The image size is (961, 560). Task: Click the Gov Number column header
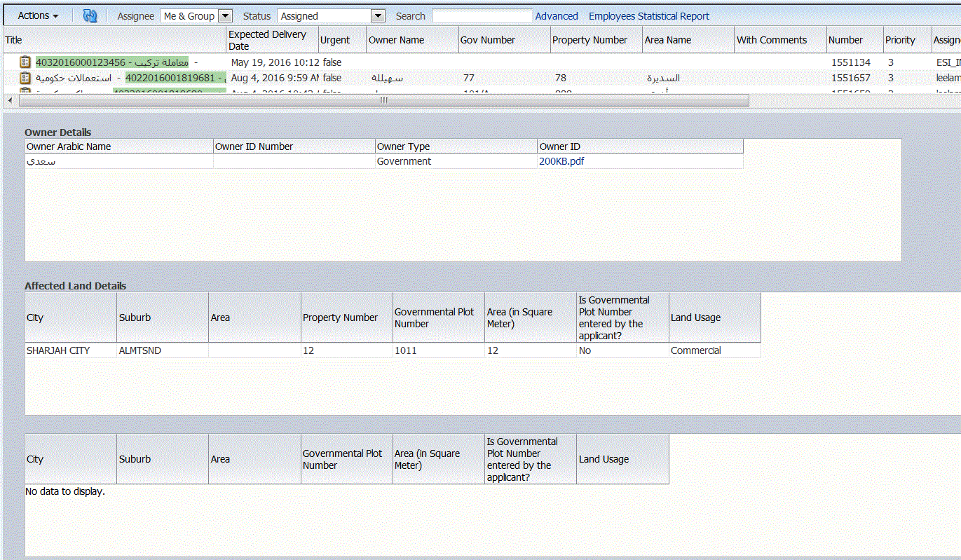click(x=487, y=40)
